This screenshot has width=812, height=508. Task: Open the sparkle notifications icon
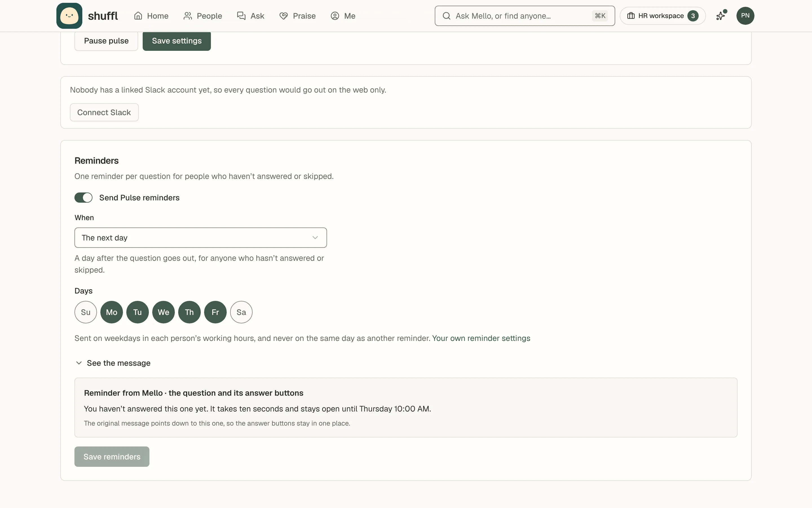721,16
